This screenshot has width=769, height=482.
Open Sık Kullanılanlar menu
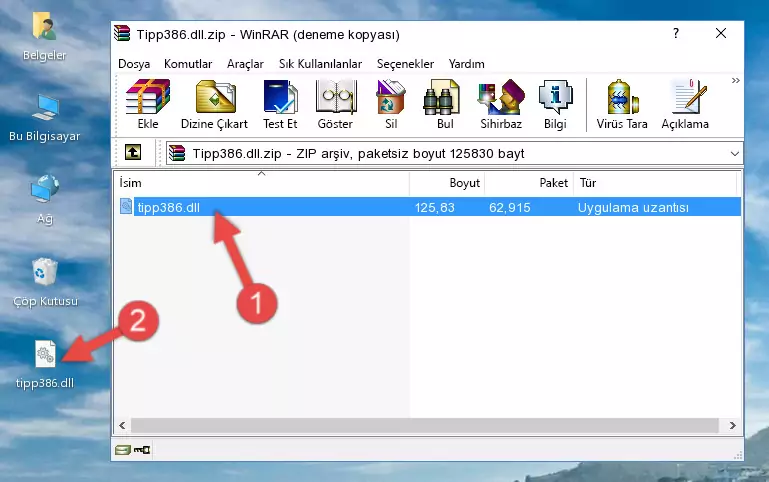(320, 64)
